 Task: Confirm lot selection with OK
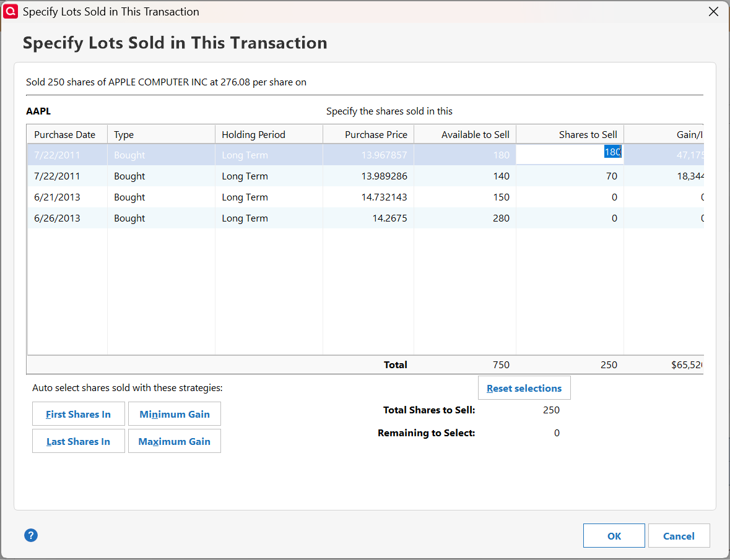(x=614, y=536)
